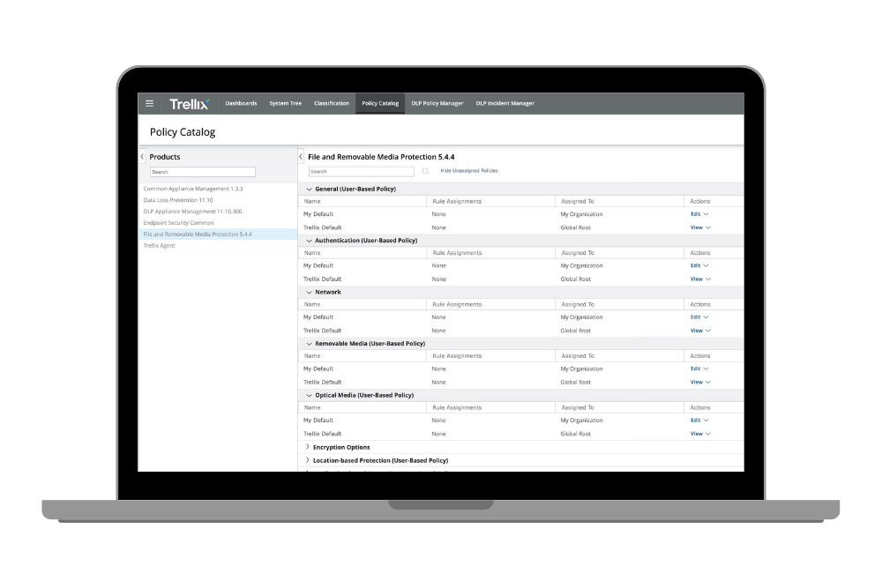Open the hamburger menu icon
Image resolution: width=882 pixels, height=588 pixels.
(149, 103)
